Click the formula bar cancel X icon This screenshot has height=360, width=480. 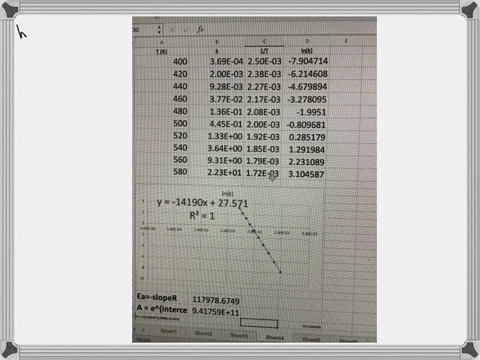point(172,30)
